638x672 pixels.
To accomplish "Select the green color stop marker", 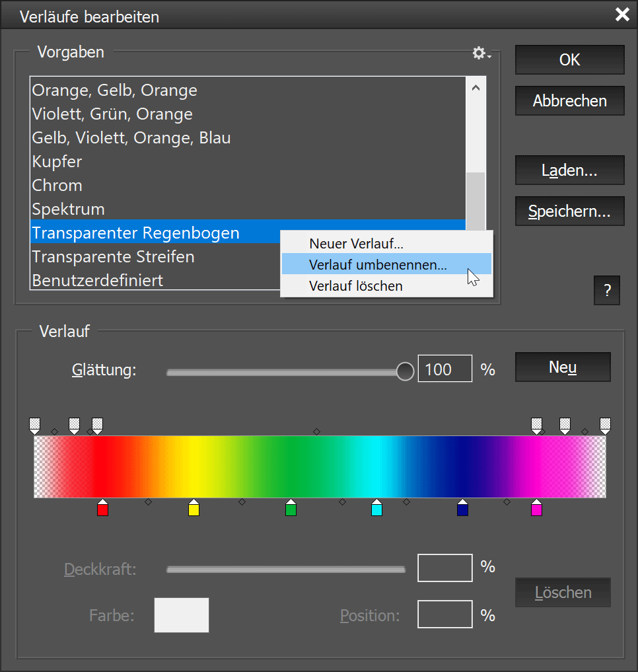I will click(x=291, y=509).
